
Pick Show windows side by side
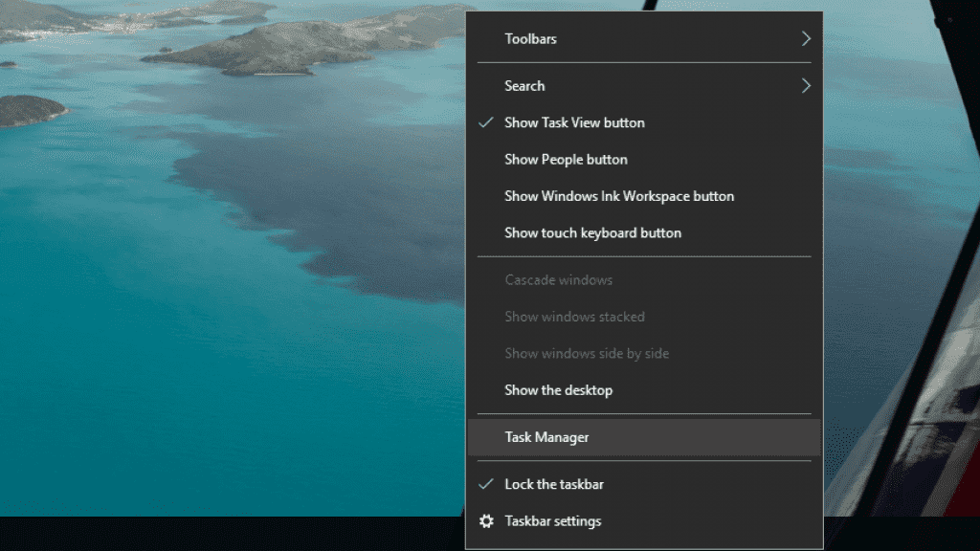[587, 354]
